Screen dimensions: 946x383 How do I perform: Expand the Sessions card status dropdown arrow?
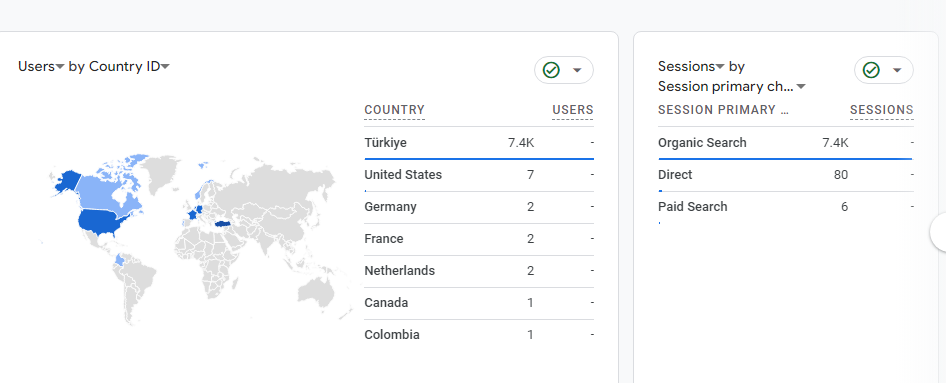[x=897, y=70]
